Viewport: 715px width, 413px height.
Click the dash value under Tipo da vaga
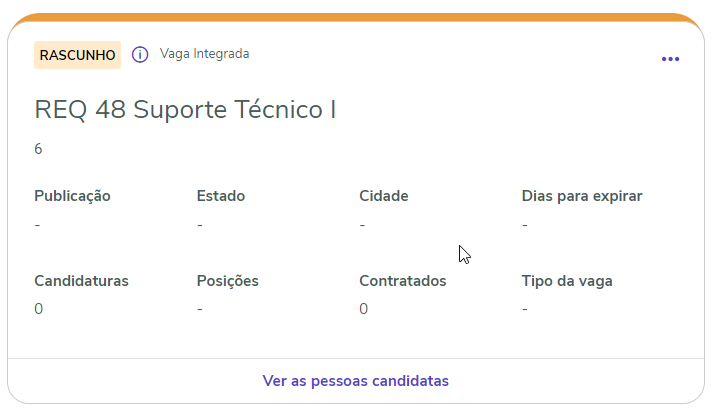click(525, 309)
